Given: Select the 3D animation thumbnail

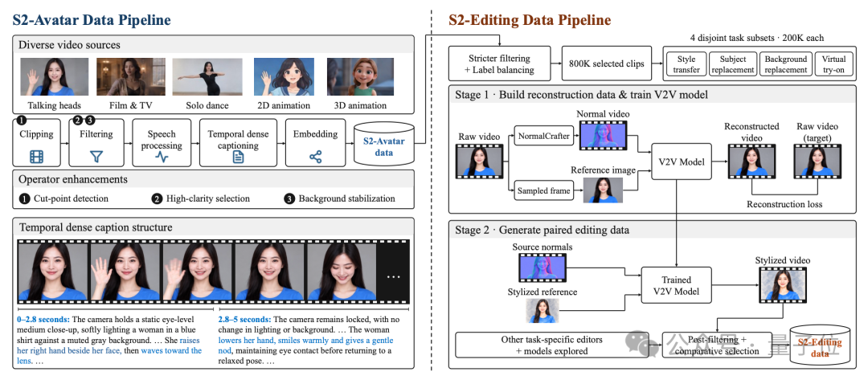Looking at the screenshot, I should click(x=361, y=77).
